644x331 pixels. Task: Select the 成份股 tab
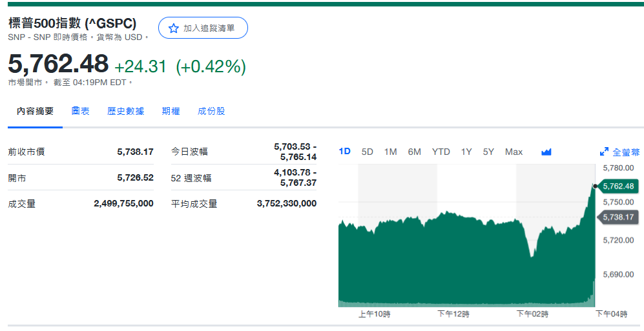click(x=211, y=111)
